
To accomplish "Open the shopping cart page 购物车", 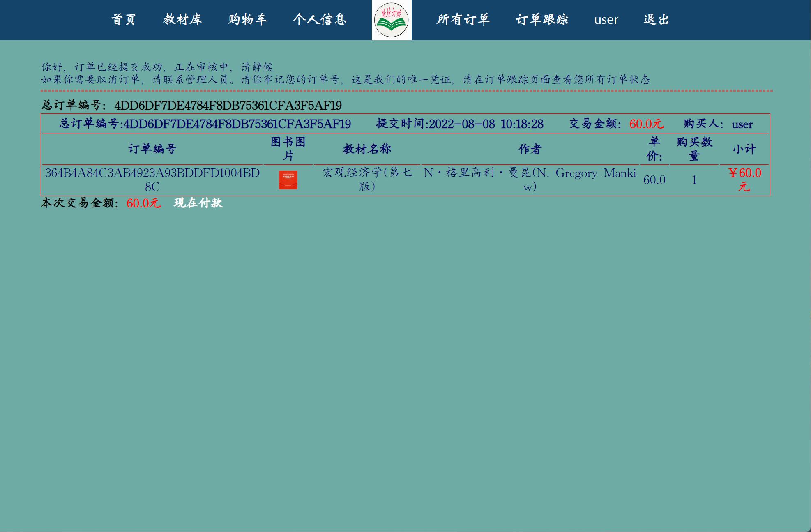I will 247,20.
